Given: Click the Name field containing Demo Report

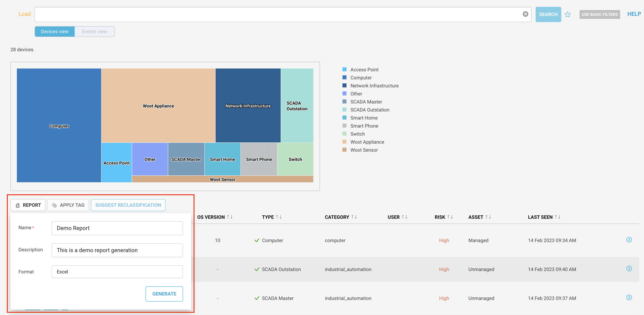Looking at the screenshot, I should coord(117,228).
